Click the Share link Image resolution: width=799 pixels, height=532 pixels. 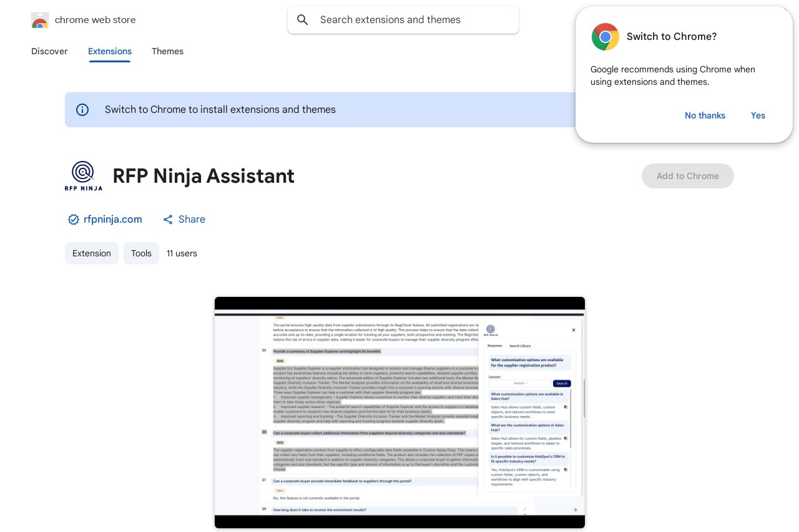pos(192,220)
